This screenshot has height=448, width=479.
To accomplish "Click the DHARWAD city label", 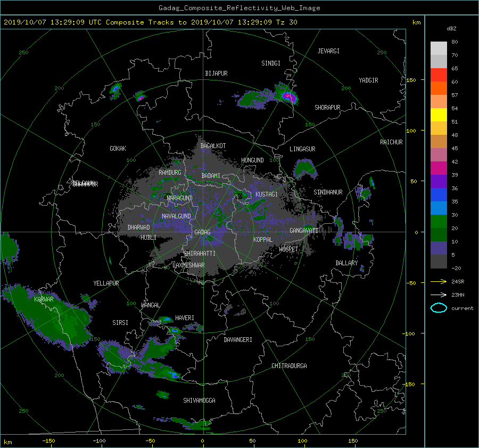I will pyautogui.click(x=139, y=227).
